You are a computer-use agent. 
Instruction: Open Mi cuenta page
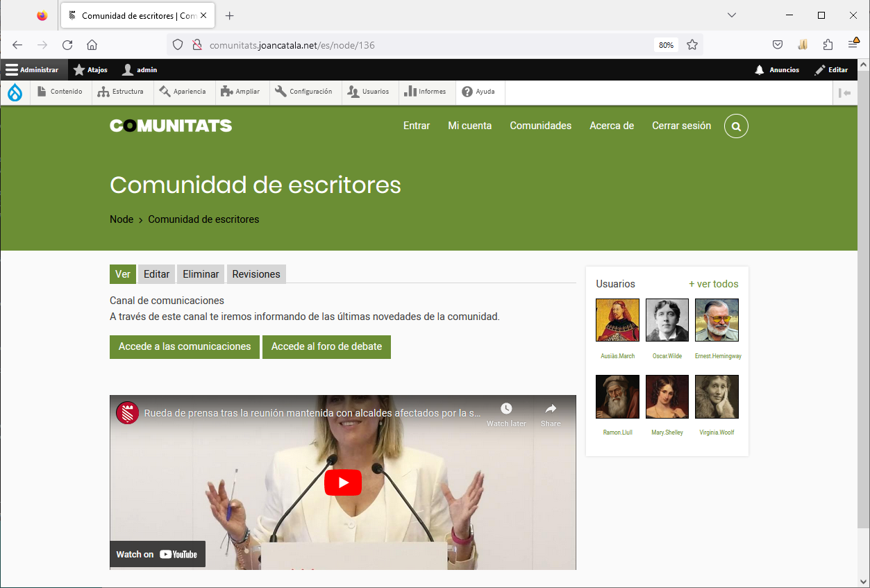pos(469,126)
